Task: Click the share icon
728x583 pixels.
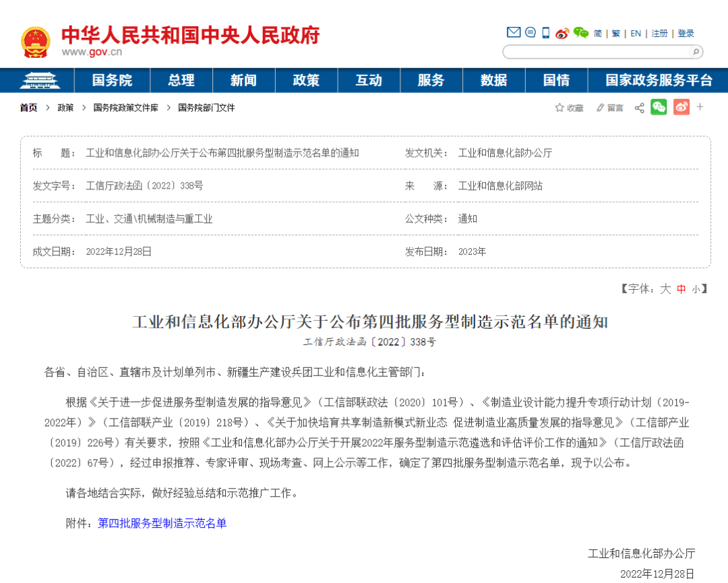Action: [639, 108]
